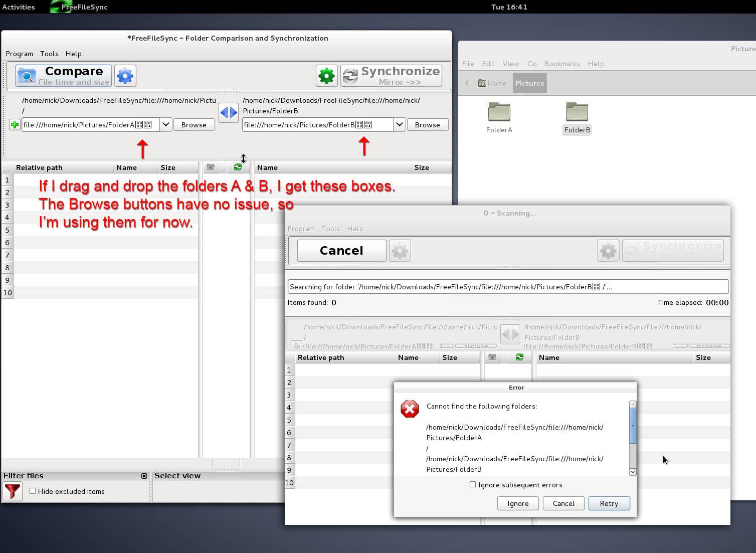Go to Home in file manager path bar
Image resolution: width=756 pixels, height=553 pixels.
(x=493, y=83)
